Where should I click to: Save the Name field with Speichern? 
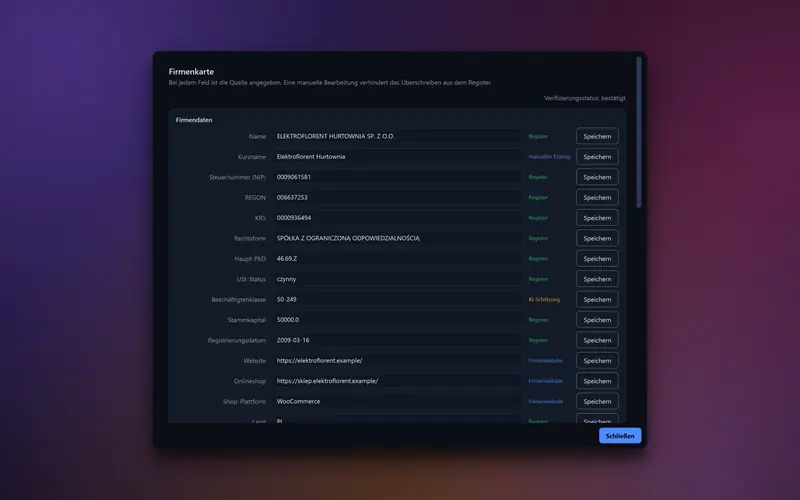597,136
